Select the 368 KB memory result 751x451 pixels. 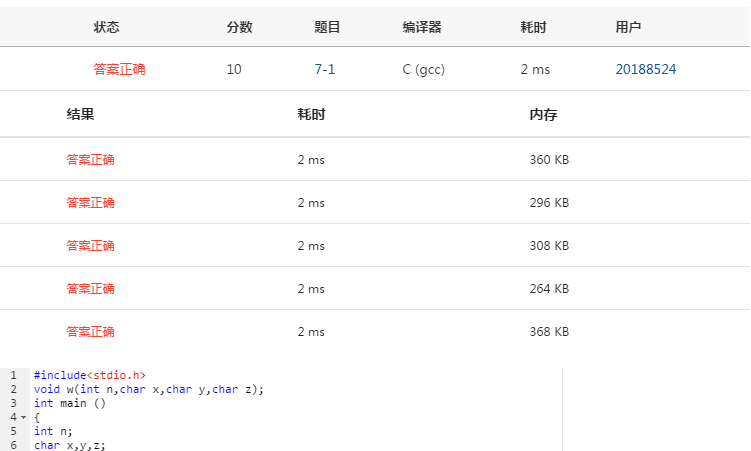coord(549,331)
